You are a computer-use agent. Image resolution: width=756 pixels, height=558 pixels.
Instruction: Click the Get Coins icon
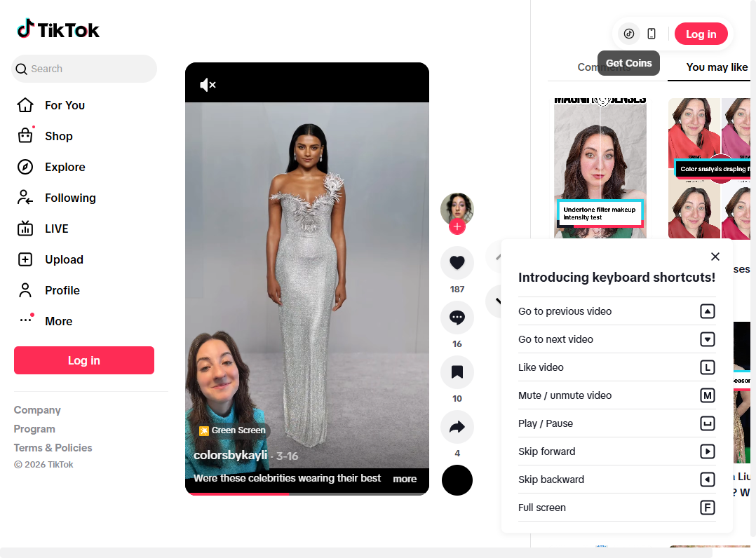629,34
